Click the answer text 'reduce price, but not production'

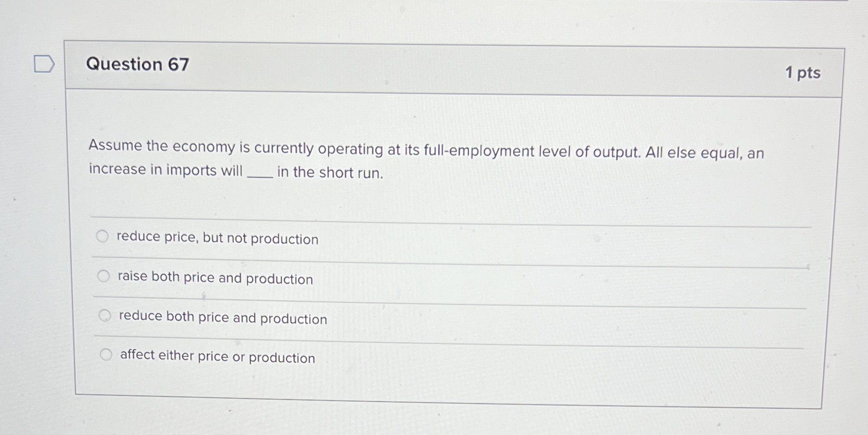point(216,238)
